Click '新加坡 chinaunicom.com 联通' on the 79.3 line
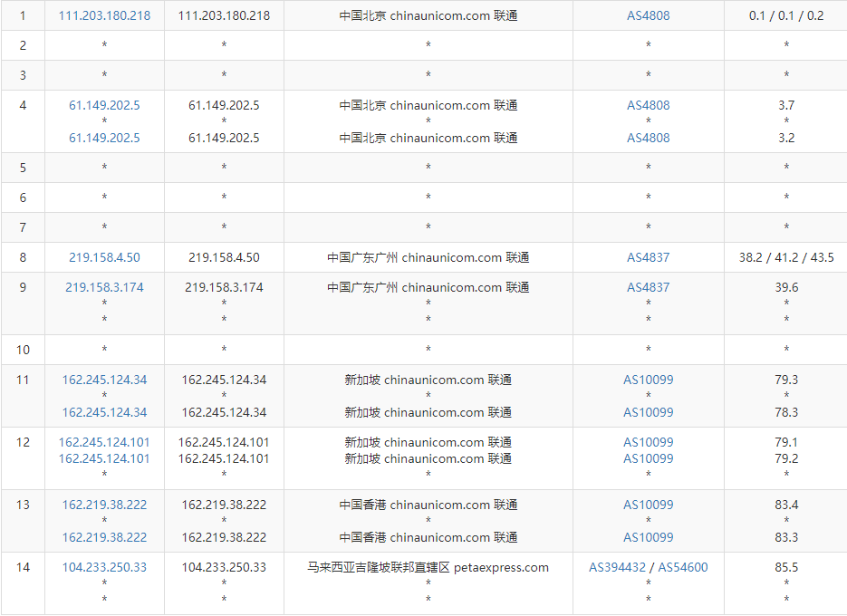This screenshot has width=847, height=616. click(428, 380)
